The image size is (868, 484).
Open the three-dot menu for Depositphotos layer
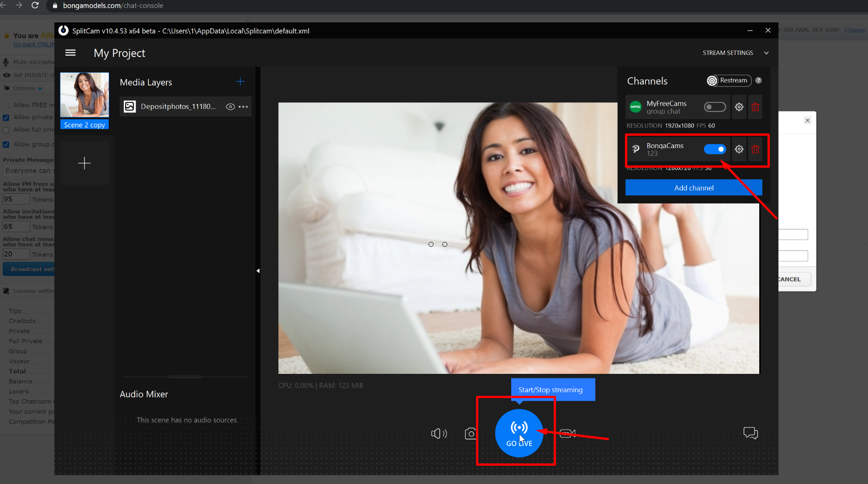pyautogui.click(x=243, y=107)
